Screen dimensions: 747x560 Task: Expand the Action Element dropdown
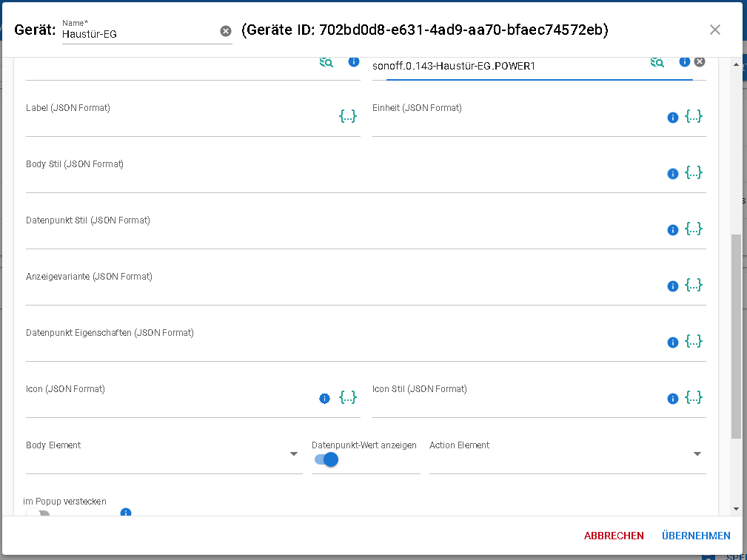[697, 454]
